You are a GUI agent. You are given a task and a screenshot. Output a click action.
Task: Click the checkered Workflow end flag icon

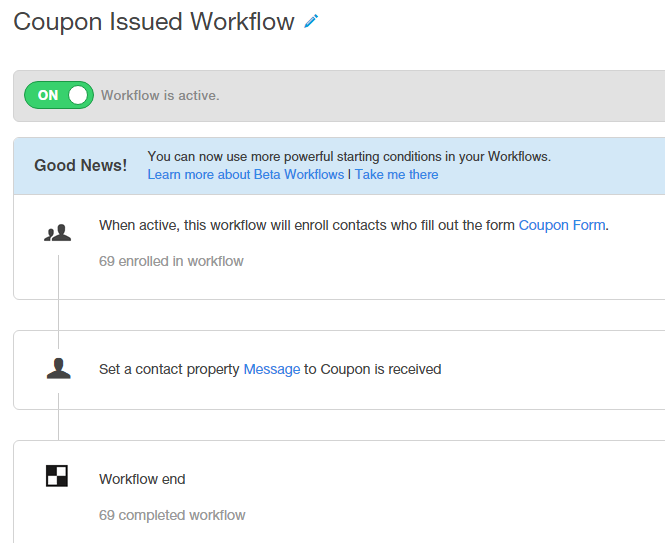click(x=57, y=476)
